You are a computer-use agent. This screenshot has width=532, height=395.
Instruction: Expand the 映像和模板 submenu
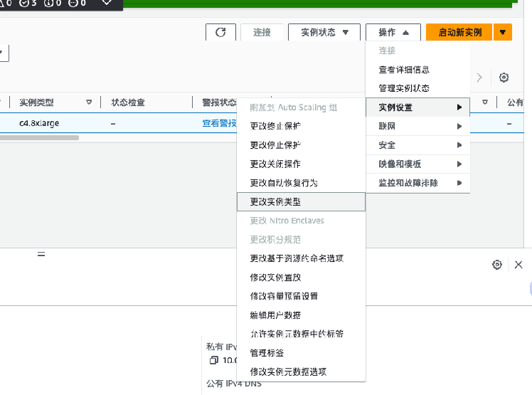pyautogui.click(x=417, y=164)
